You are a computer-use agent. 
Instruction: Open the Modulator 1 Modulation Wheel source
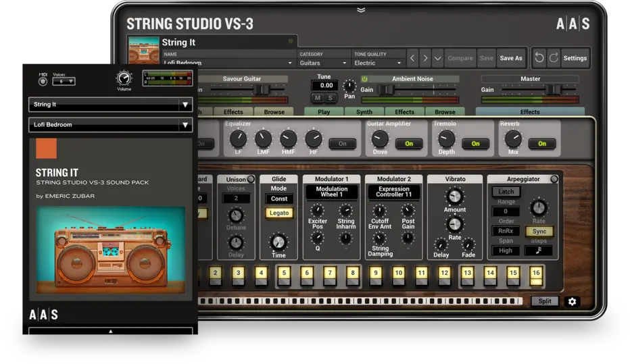[331, 192]
